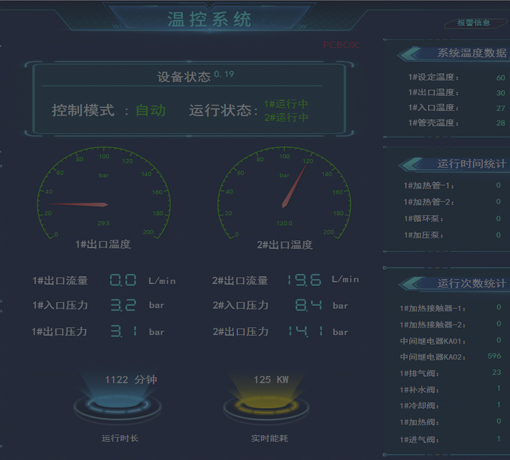This screenshot has height=460, width=510.
Task: Click the 2#入口压力 reading 8.4
Action: [x=308, y=305]
